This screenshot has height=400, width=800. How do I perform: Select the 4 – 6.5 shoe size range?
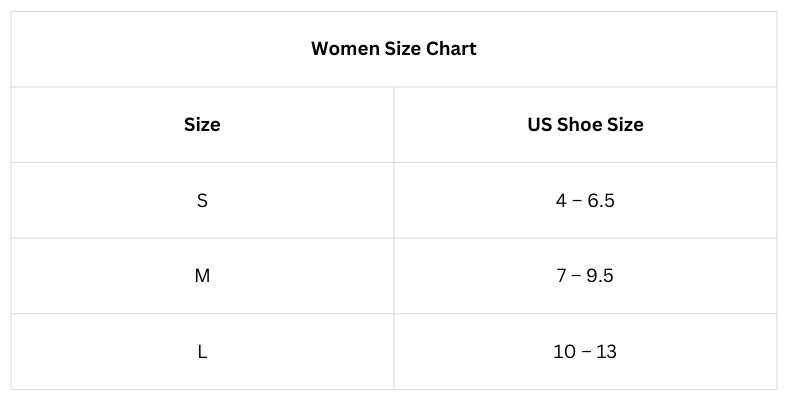click(585, 201)
